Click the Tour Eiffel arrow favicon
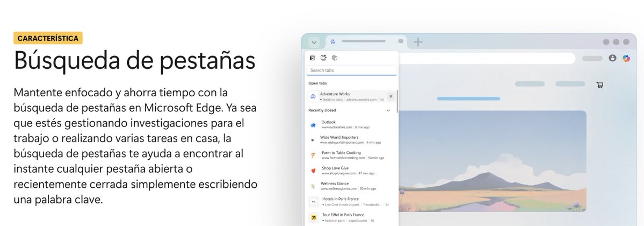 (x=313, y=217)
